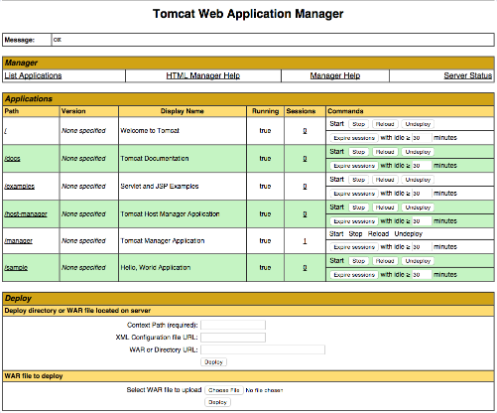
Task: Reload the Tomcat Documentation app
Action: click(x=385, y=152)
